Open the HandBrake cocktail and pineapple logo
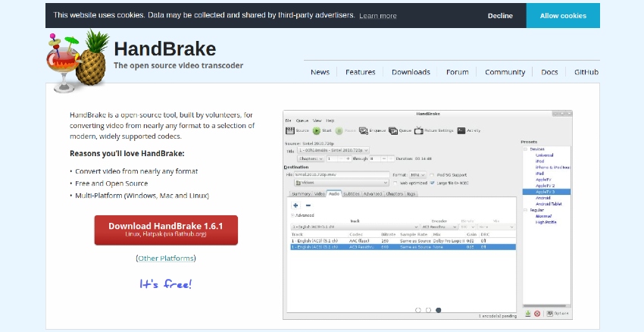This screenshot has height=332, width=644. pyautogui.click(x=78, y=61)
